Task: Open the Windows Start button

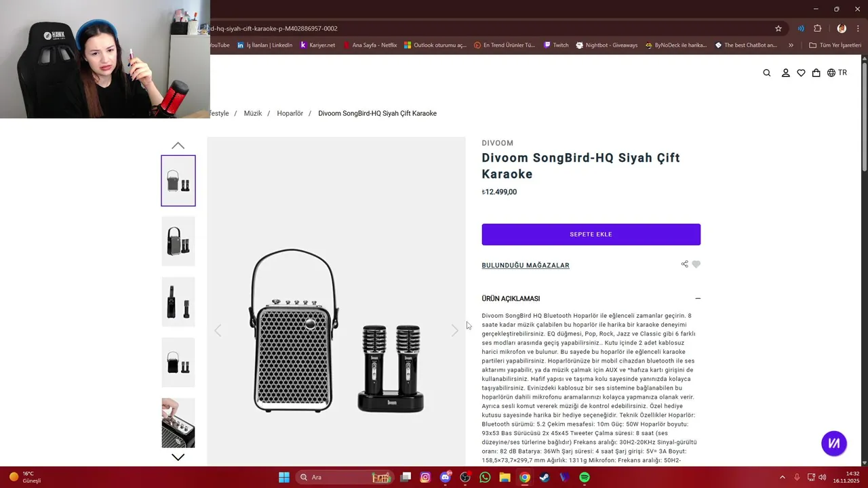Action: (284, 477)
